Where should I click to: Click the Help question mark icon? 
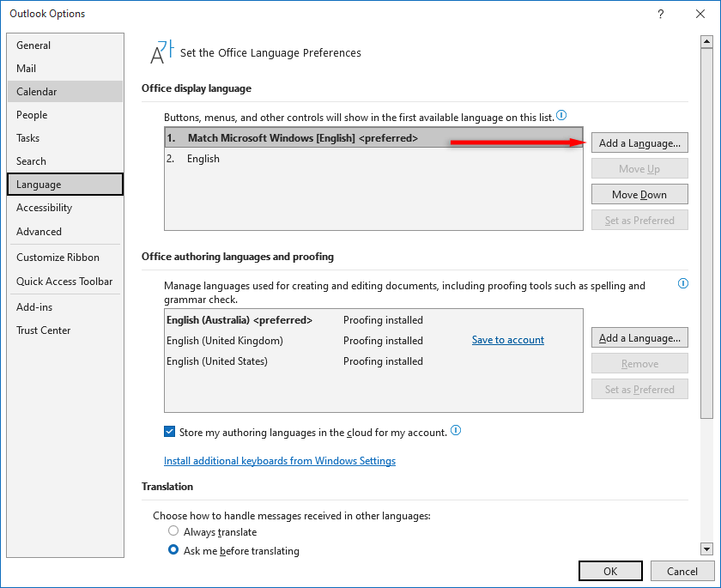[661, 14]
